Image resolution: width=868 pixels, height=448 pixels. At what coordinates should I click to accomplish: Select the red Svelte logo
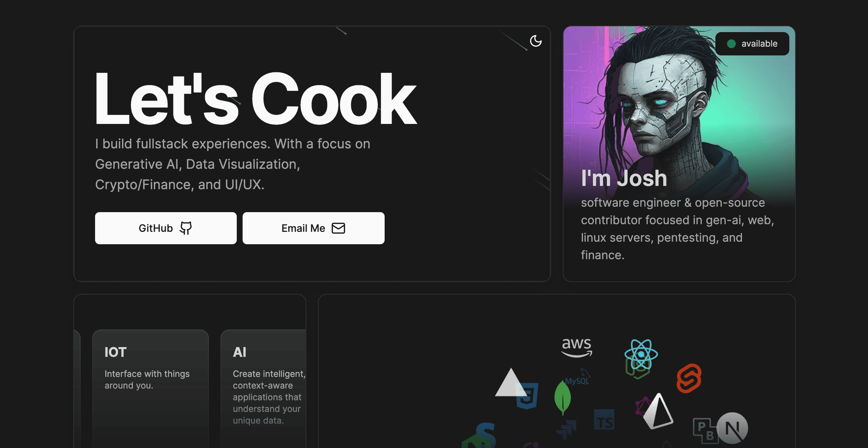689,378
